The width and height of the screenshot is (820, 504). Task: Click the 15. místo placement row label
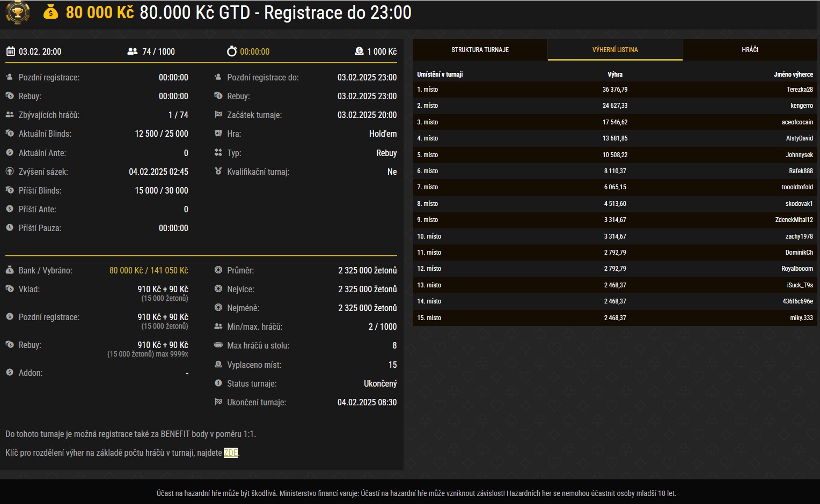(429, 318)
